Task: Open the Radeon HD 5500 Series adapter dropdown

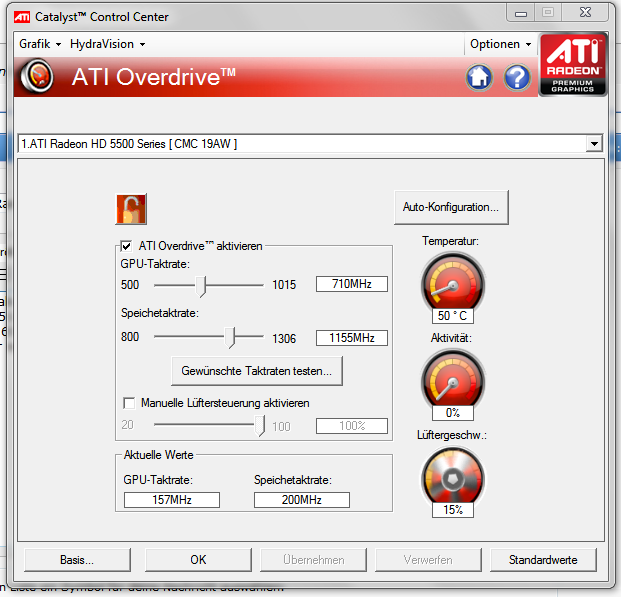Action: [x=594, y=143]
